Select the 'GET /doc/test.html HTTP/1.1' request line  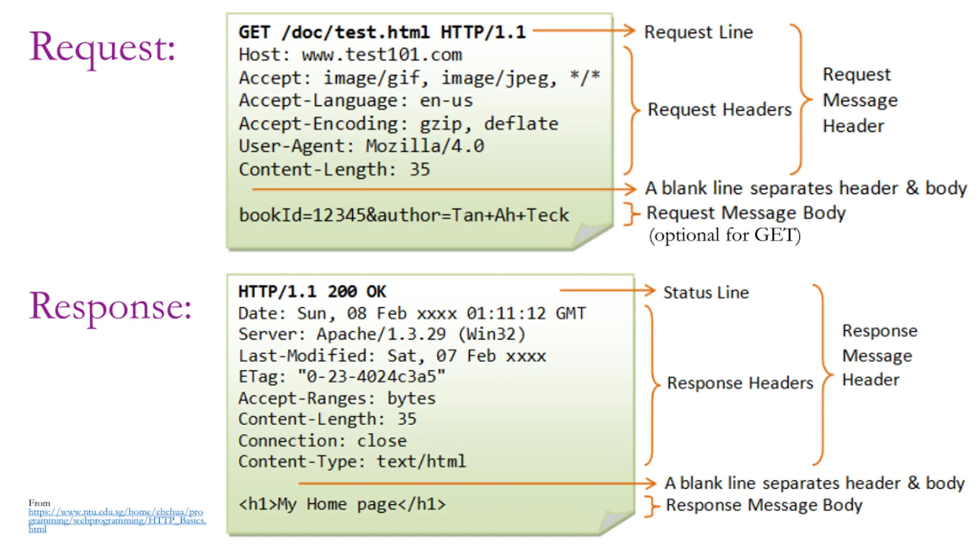[382, 32]
